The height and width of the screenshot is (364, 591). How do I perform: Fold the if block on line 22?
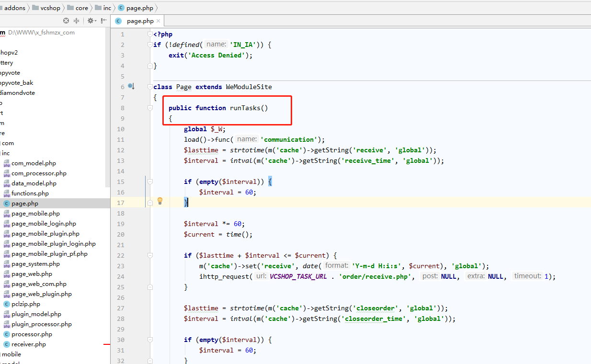pyautogui.click(x=150, y=255)
